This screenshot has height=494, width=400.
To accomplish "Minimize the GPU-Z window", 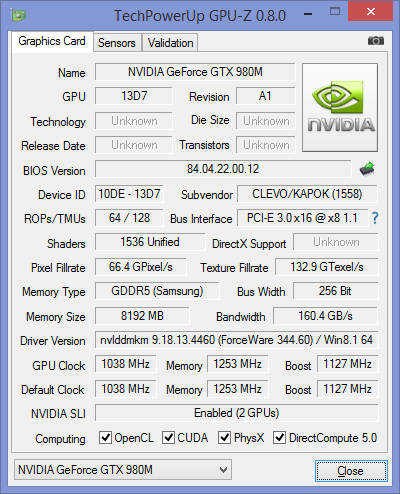I will [x=308, y=14].
